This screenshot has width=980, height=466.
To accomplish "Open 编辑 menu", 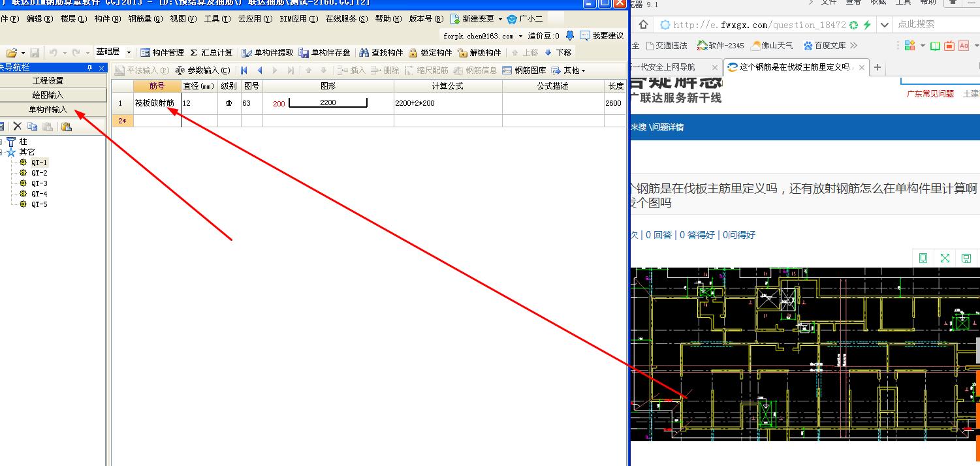I will (x=40, y=19).
